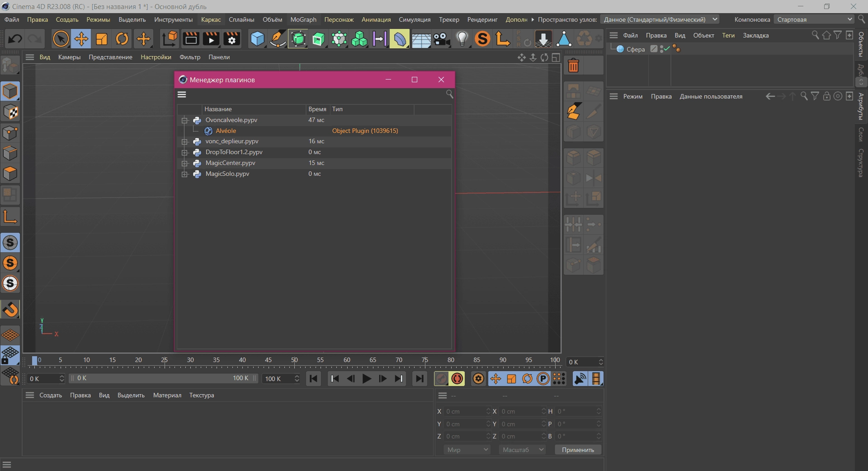The width and height of the screenshot is (868, 471).
Task: Toggle Scale keyframe recording
Action: pyautogui.click(x=511, y=379)
